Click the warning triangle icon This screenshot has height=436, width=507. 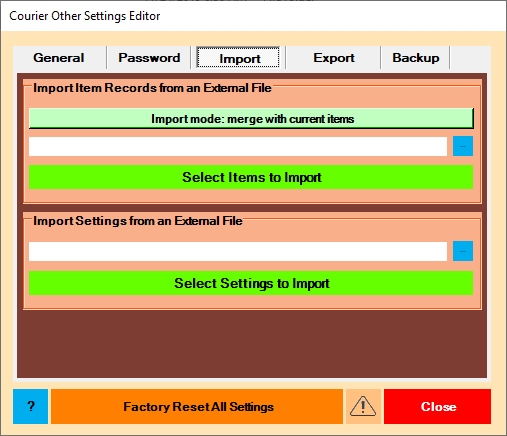[x=363, y=406]
